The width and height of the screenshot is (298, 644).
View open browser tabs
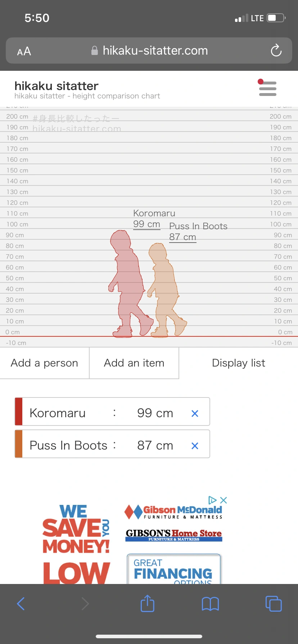coord(273,604)
